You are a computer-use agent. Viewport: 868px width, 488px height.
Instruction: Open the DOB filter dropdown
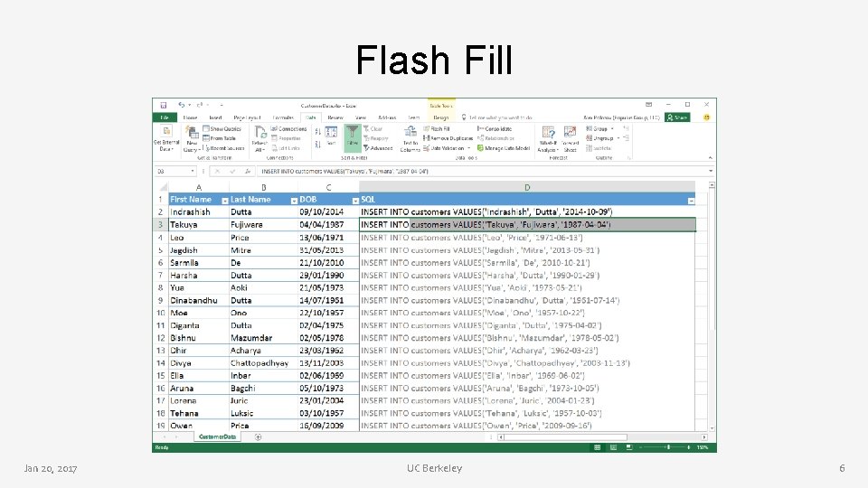[355, 201]
